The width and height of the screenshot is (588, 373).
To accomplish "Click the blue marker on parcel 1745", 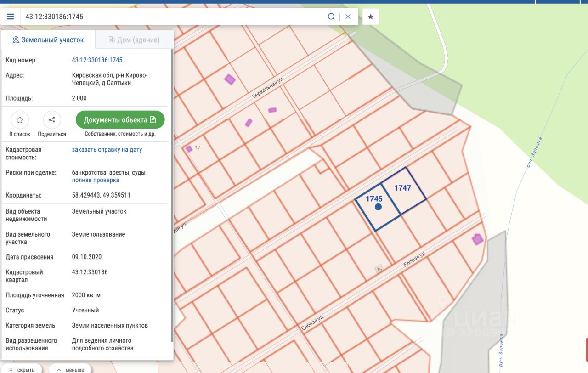I will tap(378, 207).
